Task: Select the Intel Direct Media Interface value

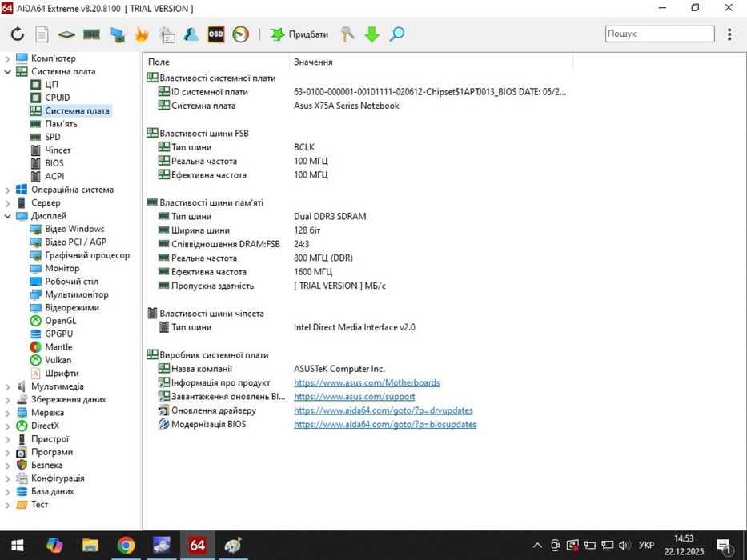Action: 355,328
